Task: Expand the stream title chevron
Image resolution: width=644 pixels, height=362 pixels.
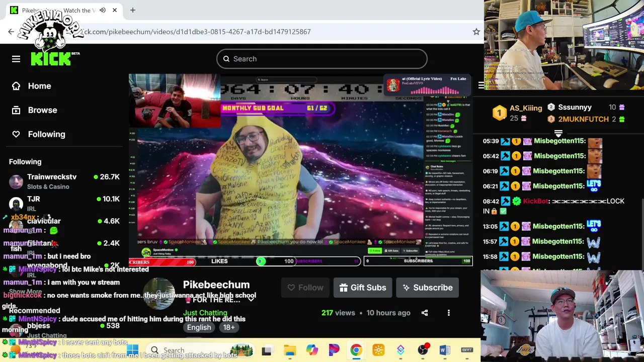Action: [x=251, y=300]
